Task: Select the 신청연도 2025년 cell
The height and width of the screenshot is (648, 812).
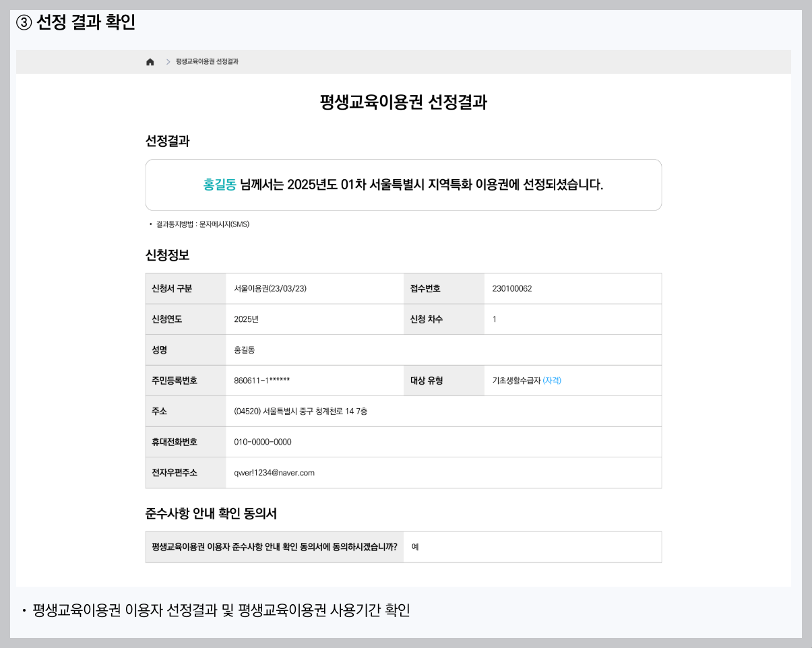Action: pyautogui.click(x=246, y=319)
